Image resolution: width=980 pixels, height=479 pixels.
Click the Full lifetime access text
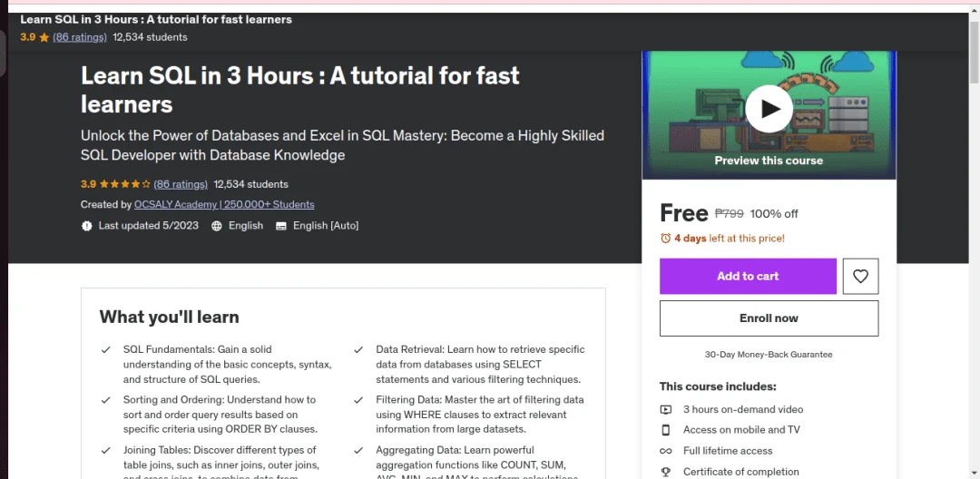[x=728, y=451]
